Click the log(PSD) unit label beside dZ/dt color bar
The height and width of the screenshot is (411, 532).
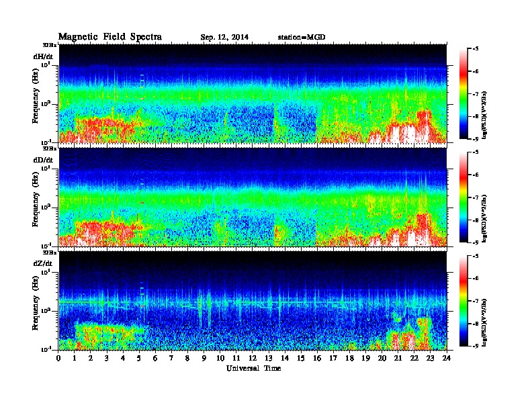pyautogui.click(x=484, y=322)
